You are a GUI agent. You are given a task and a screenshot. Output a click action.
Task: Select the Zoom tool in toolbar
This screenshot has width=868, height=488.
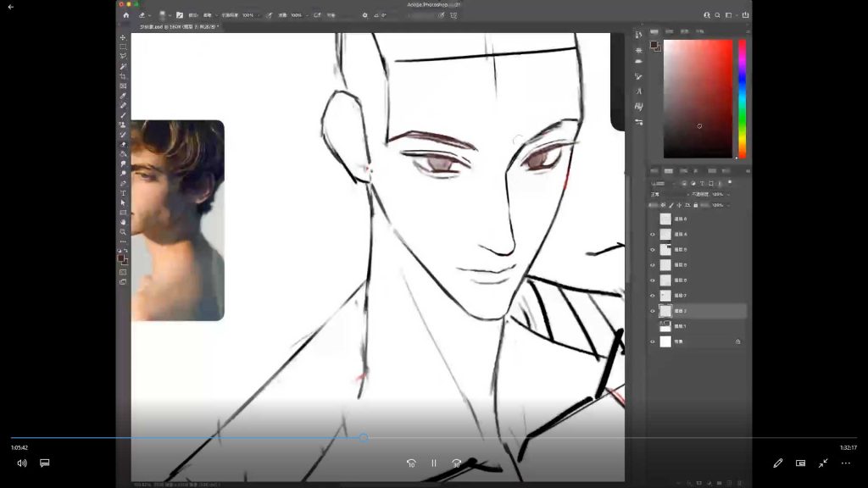click(123, 231)
